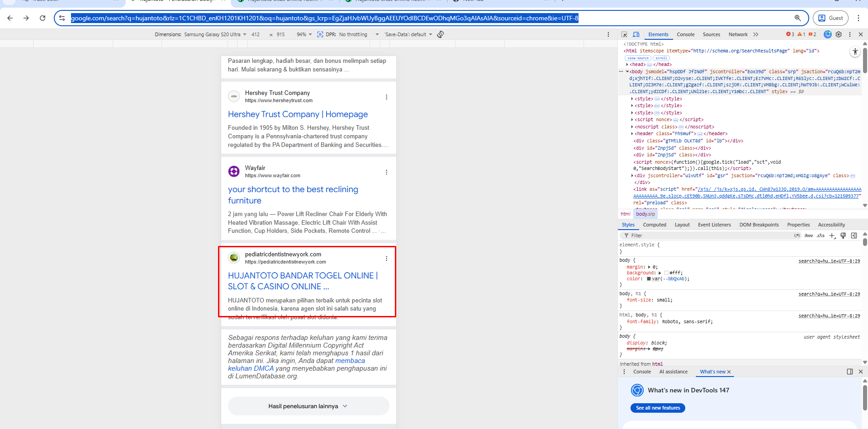Image resolution: width=868 pixels, height=429 pixels.
Task: Open the AI assistance icon in DevTools toolbar
Action: pyautogui.click(x=827, y=34)
